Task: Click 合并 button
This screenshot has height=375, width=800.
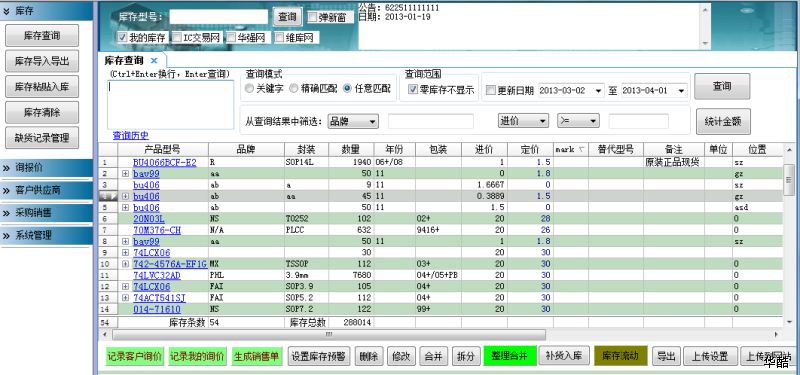Action: tap(433, 356)
